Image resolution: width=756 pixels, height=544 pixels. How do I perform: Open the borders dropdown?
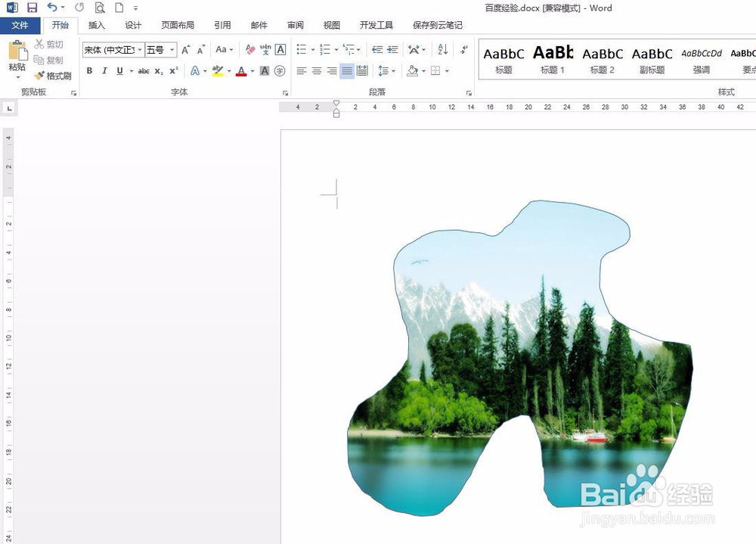point(447,71)
